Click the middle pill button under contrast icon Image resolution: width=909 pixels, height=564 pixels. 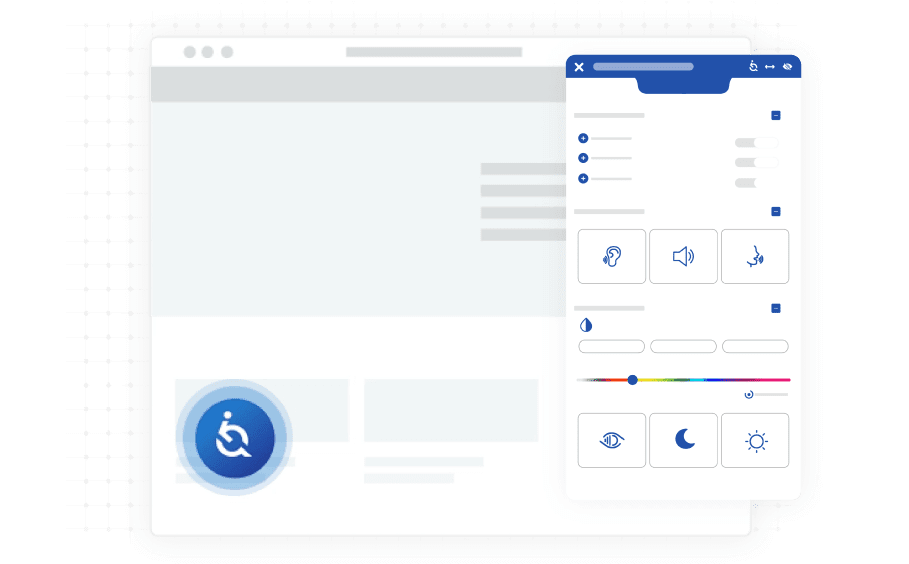(x=683, y=347)
